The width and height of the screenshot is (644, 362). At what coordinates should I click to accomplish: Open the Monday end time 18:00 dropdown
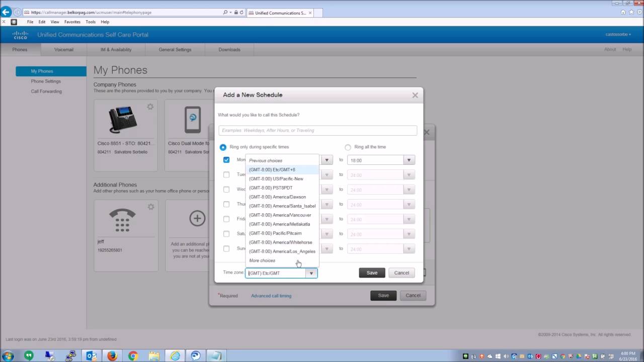click(x=409, y=160)
